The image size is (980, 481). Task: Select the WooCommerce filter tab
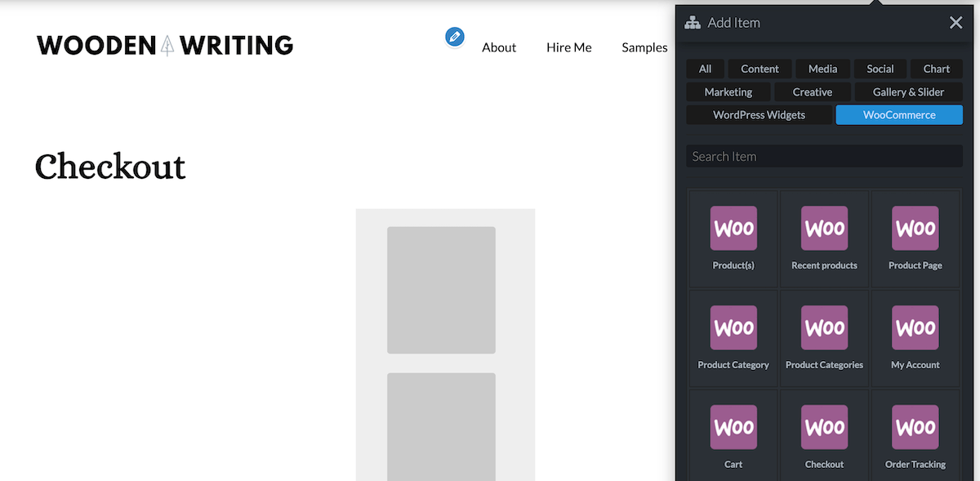(899, 115)
